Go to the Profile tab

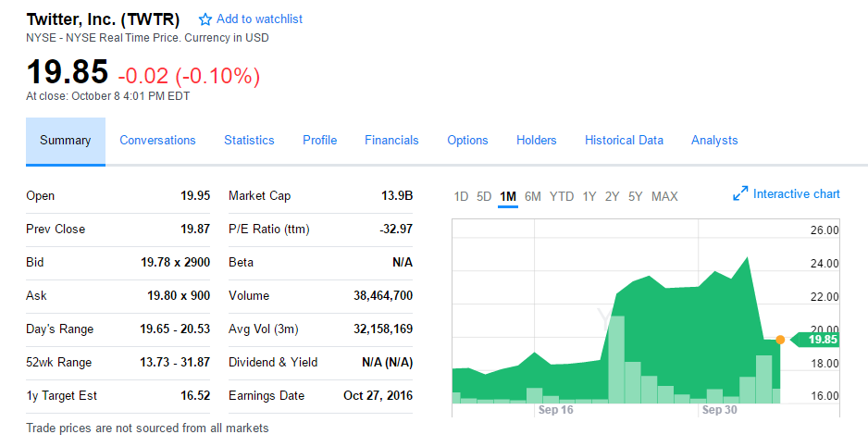click(x=319, y=140)
